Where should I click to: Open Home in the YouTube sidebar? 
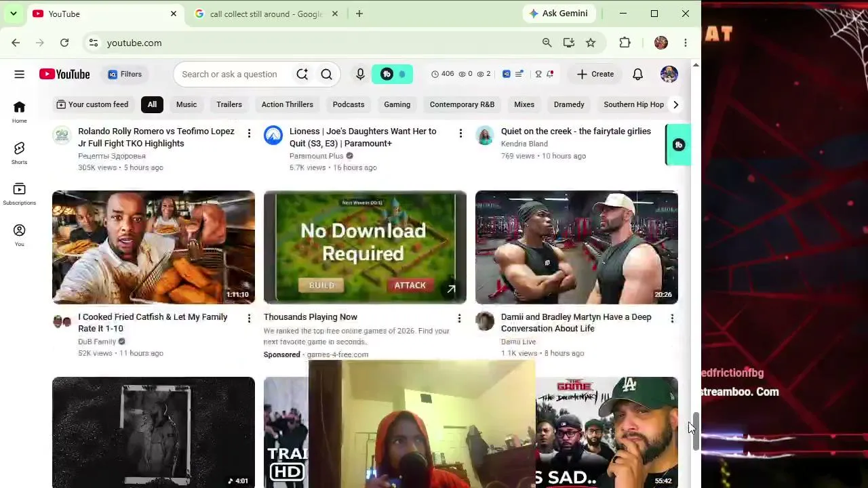pyautogui.click(x=19, y=112)
